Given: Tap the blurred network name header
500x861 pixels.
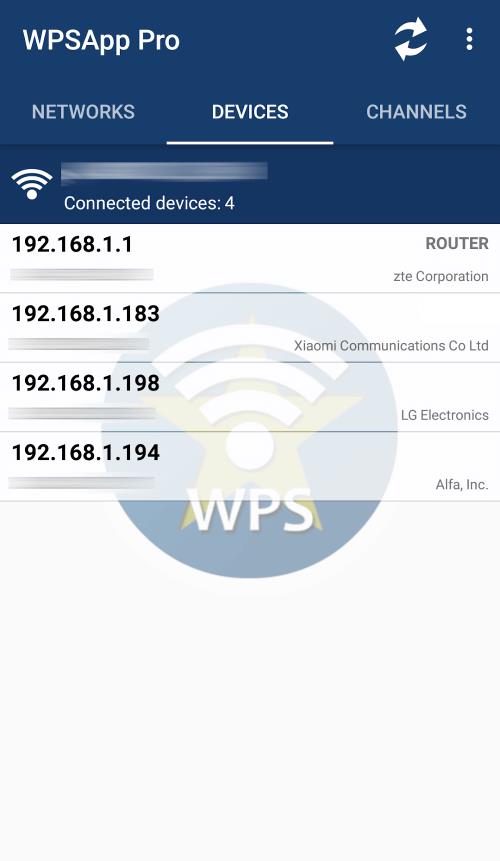Looking at the screenshot, I should tap(164, 171).
